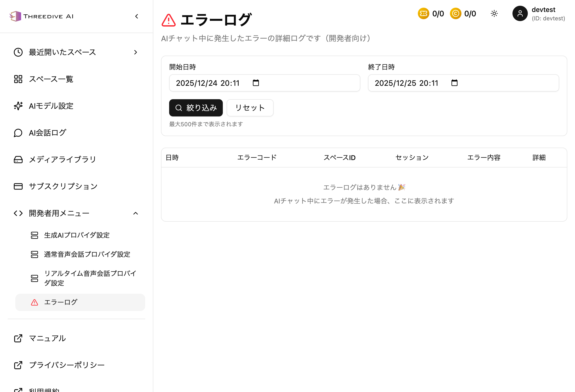The image size is (575, 392).
Task: Click the orange ticket balance icon
Action: tap(423, 13)
